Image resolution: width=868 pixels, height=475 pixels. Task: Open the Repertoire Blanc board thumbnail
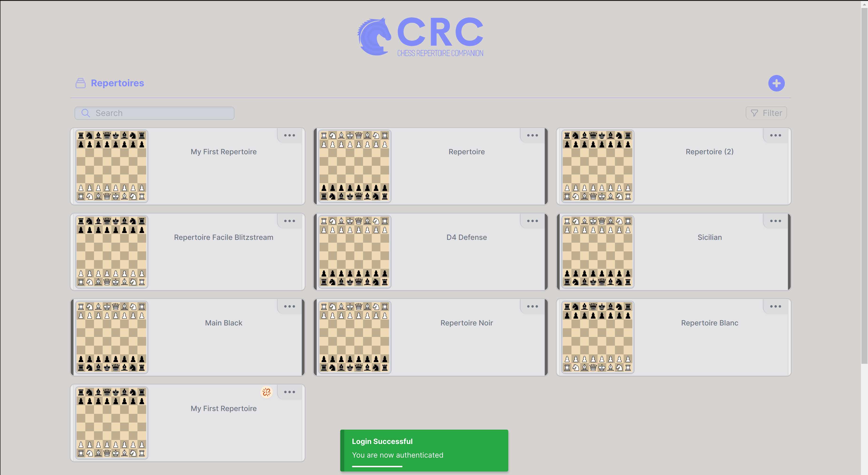click(x=597, y=337)
